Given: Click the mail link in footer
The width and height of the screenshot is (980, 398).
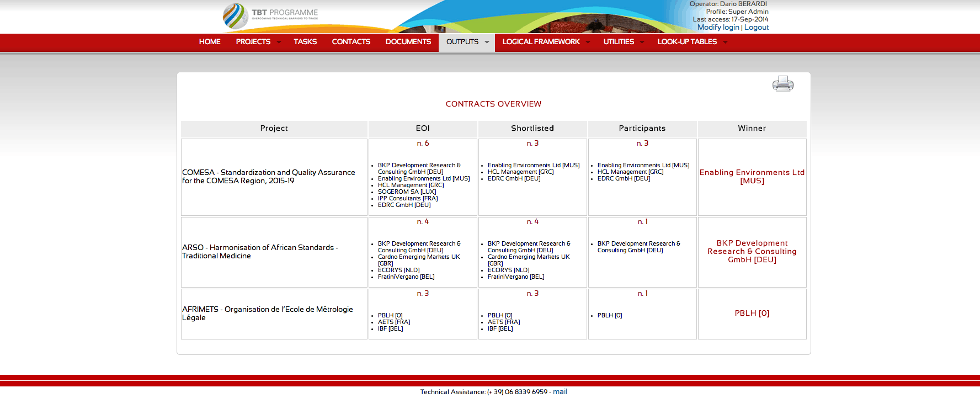Looking at the screenshot, I should [x=560, y=392].
